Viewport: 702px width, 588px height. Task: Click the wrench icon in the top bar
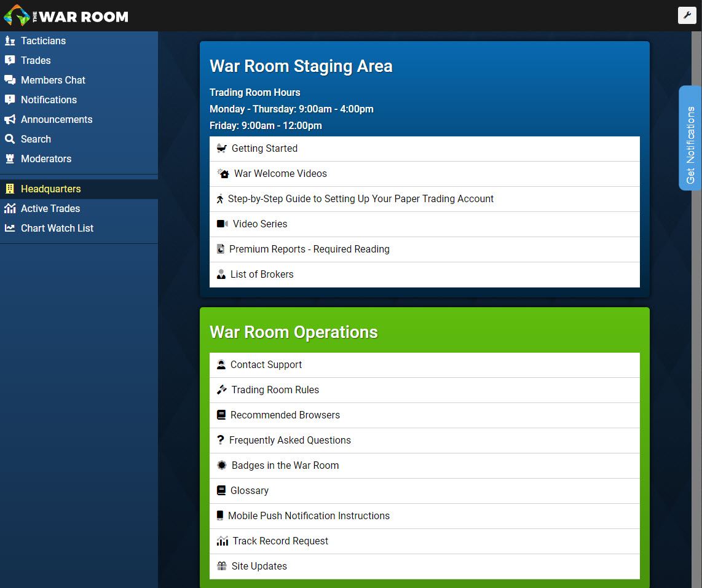coord(687,15)
